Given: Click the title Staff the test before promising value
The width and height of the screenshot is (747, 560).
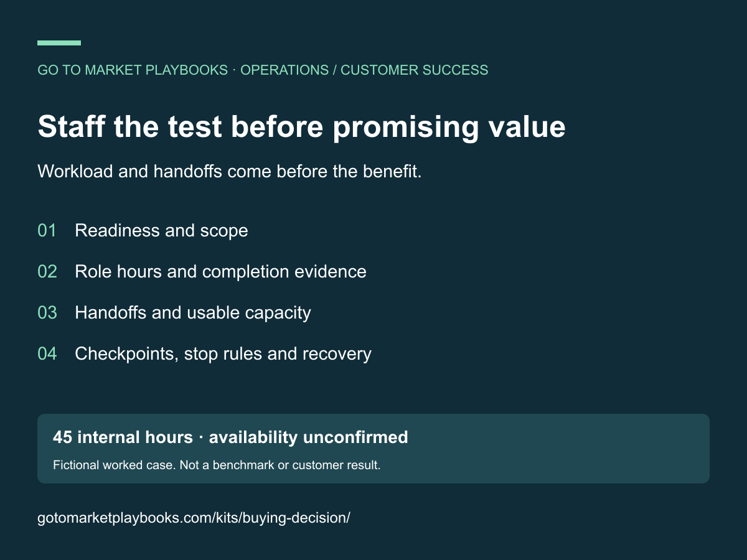Looking at the screenshot, I should [x=302, y=127].
